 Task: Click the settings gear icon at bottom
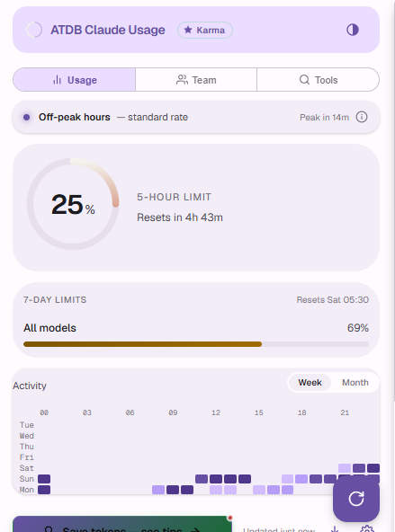pos(367,528)
